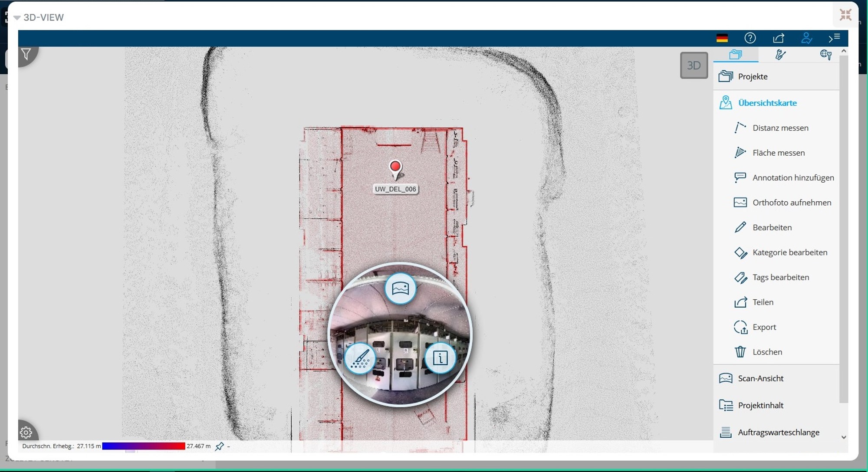Click the share icon in top bar

(x=779, y=38)
